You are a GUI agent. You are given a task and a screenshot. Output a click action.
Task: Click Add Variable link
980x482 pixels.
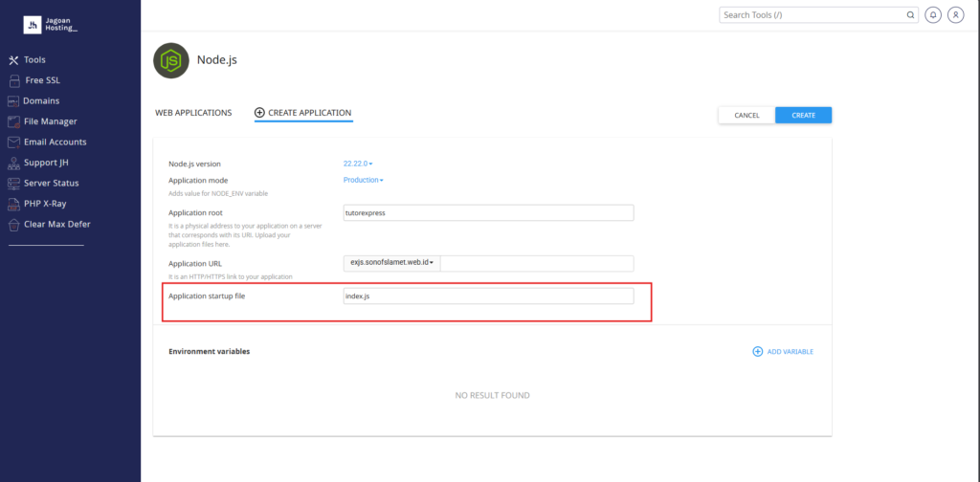coord(783,352)
